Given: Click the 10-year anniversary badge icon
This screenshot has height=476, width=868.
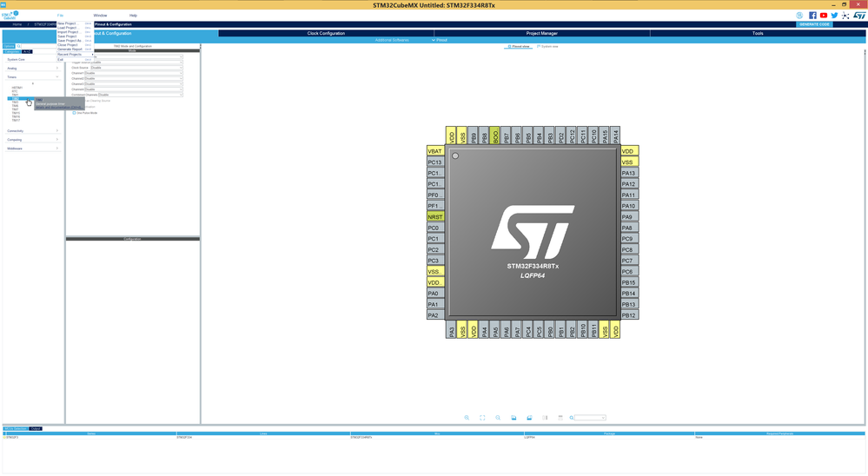Looking at the screenshot, I should pyautogui.click(x=799, y=16).
